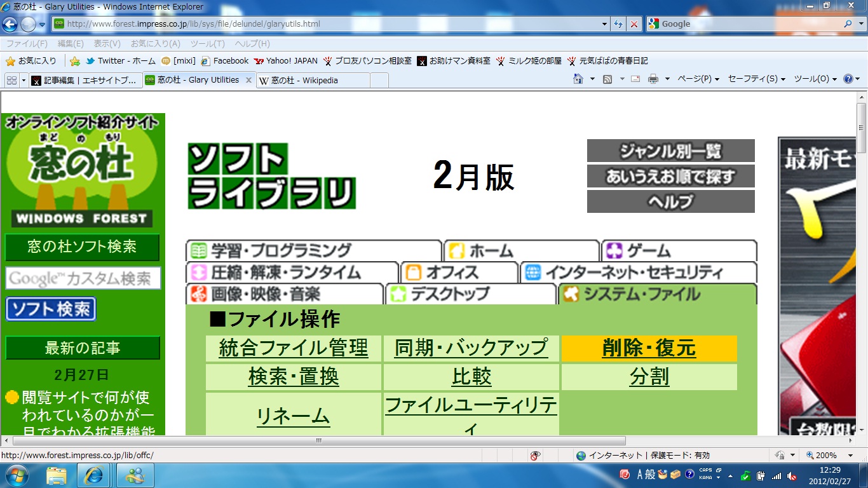Open the お気に入り(A) menu
This screenshot has width=868, height=488.
pyautogui.click(x=156, y=44)
